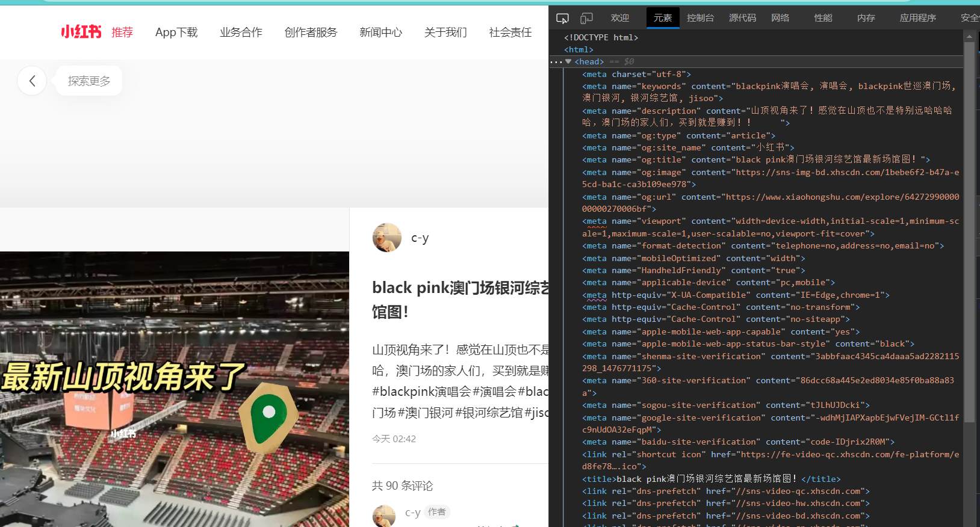
Task: Select the X-UA-Compatible meta node
Action: point(736,295)
